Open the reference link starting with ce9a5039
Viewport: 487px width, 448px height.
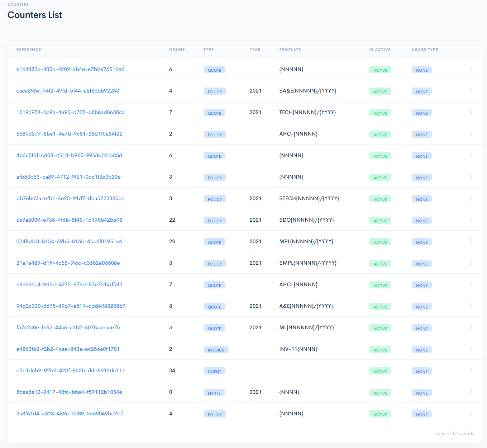click(x=69, y=220)
